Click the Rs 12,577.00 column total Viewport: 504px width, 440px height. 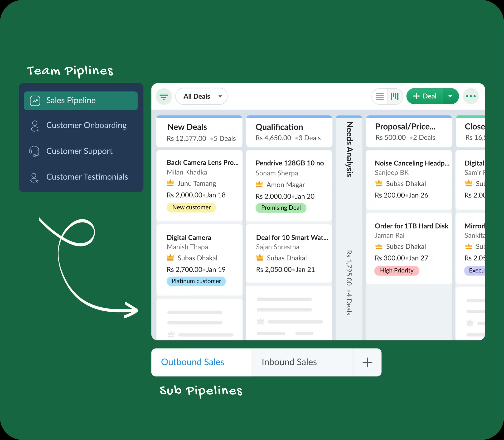[186, 139]
